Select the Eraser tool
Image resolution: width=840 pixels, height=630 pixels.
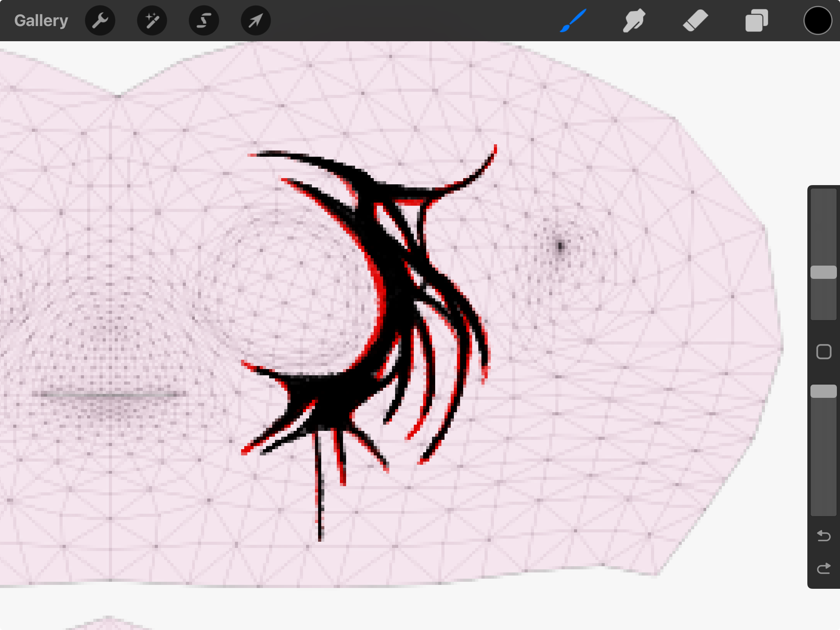tap(695, 21)
